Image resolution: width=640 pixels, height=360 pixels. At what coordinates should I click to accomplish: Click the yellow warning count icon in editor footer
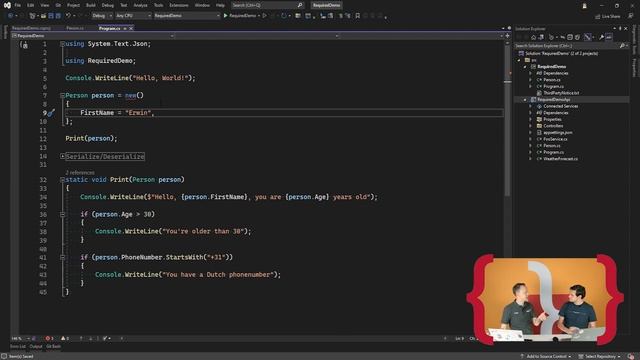63,338
